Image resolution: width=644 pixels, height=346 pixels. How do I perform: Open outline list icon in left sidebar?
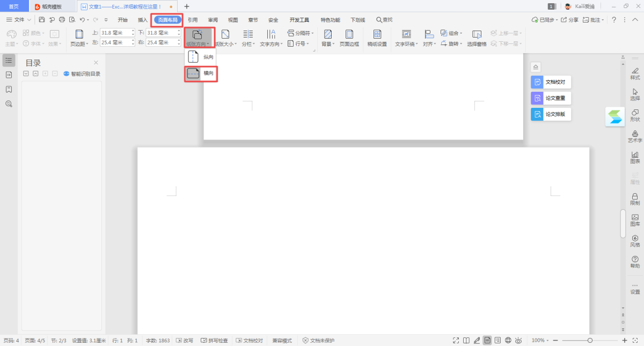click(9, 60)
